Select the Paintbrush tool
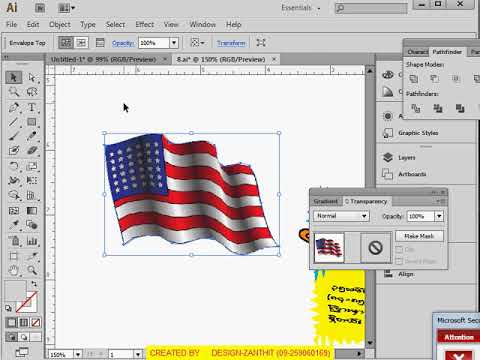Screen dimensions: 480x360 tap(14, 136)
